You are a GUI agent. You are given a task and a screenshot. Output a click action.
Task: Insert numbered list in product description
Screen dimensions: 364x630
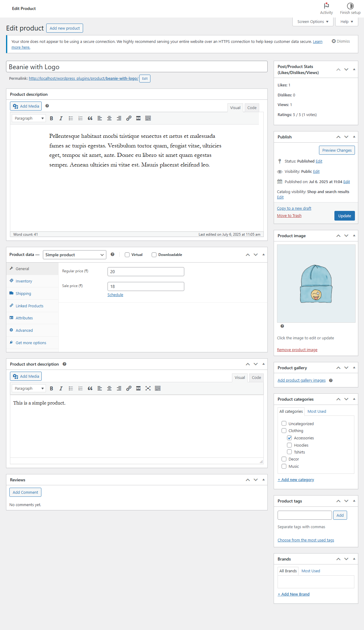pos(80,118)
